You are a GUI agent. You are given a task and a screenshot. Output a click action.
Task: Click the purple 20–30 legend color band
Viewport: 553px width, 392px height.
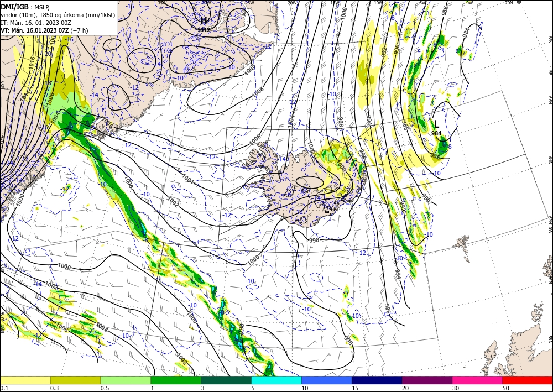click(x=427, y=380)
